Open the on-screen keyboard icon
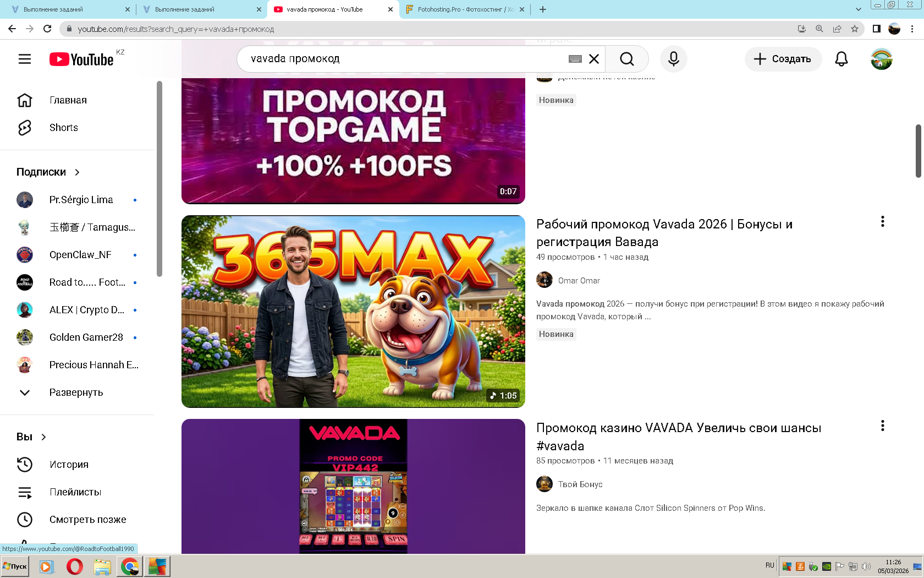Viewport: 924px width, 578px height. [x=575, y=59]
